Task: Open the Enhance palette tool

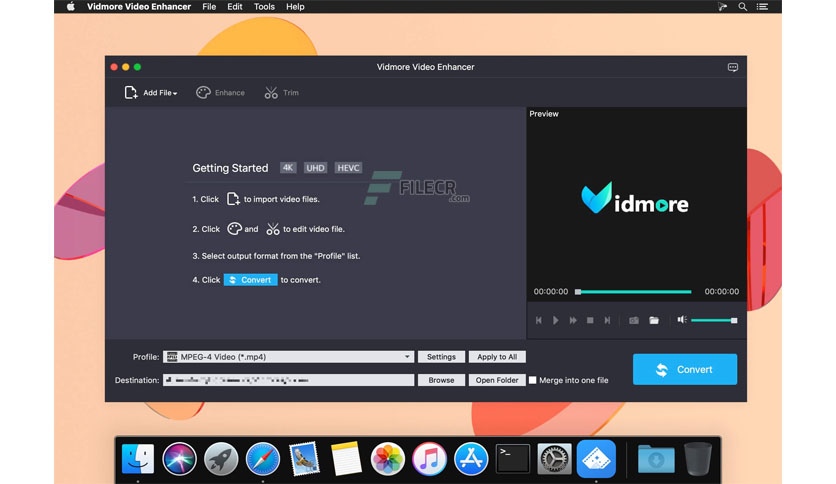Action: [x=220, y=93]
